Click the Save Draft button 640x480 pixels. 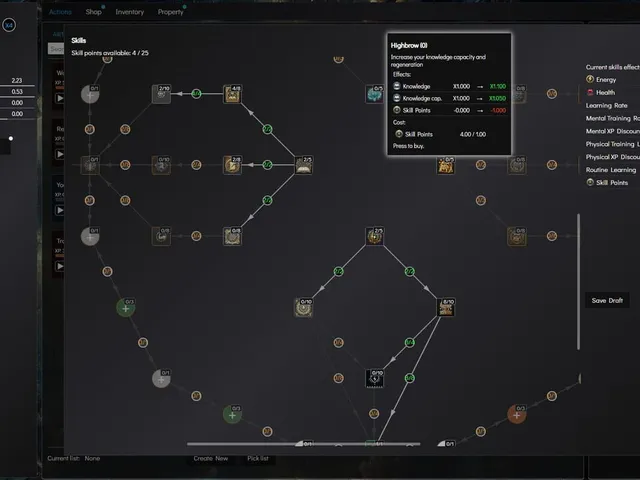coord(607,300)
